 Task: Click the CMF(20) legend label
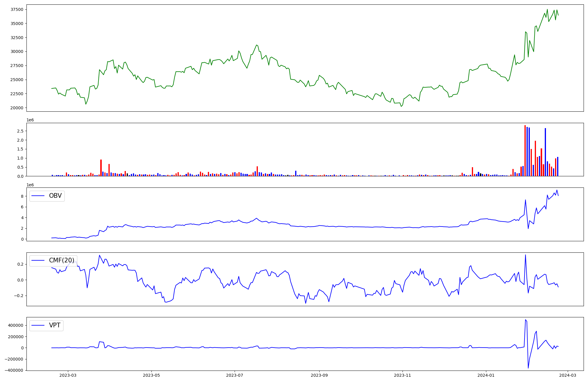tap(61, 261)
